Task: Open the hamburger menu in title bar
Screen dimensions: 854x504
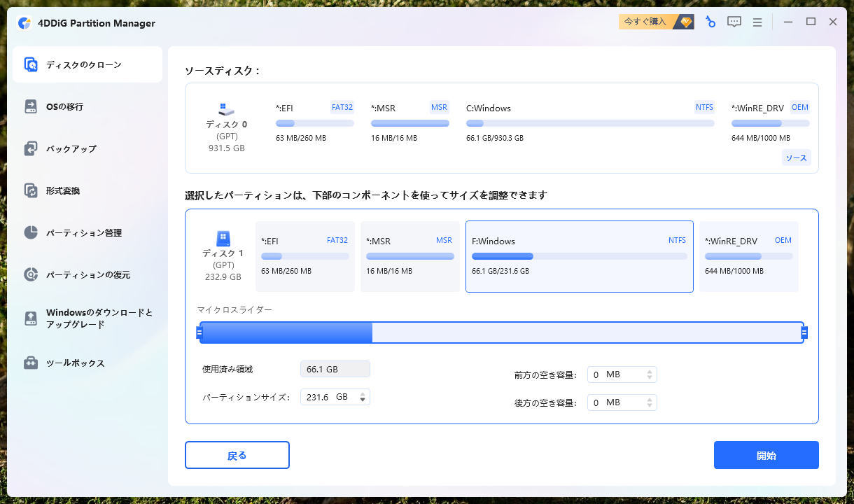Action: tap(757, 22)
